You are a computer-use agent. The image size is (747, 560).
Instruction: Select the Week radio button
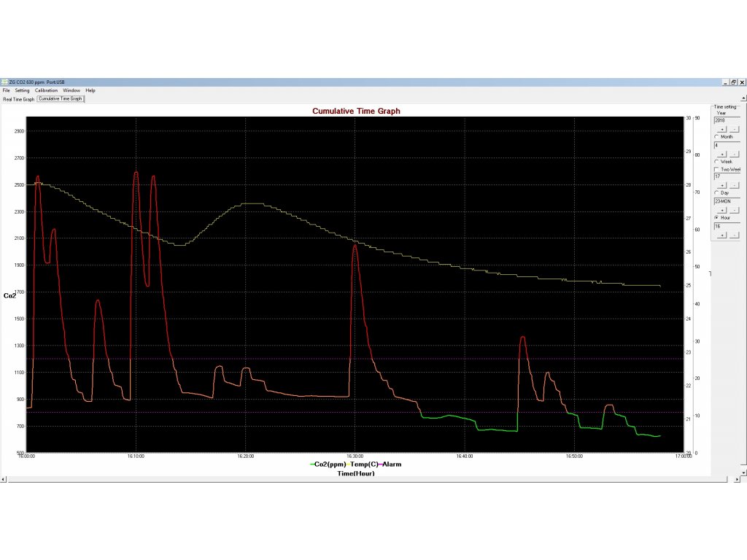click(716, 161)
